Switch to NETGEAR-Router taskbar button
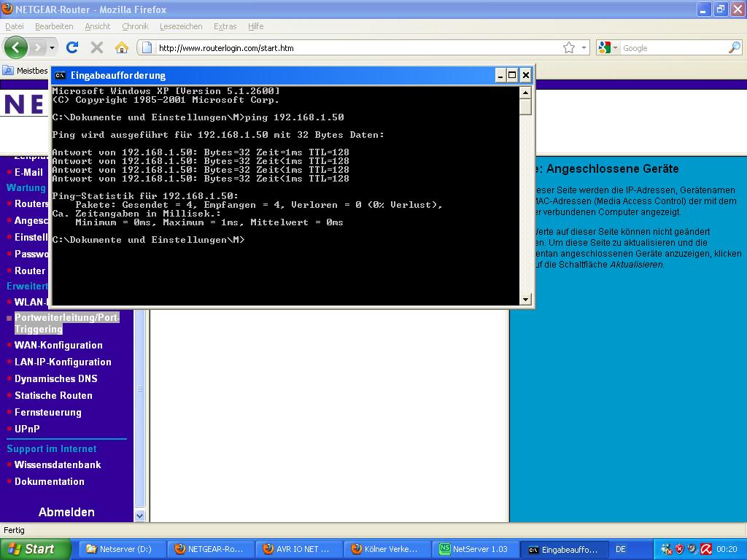747x560 pixels. [x=210, y=549]
